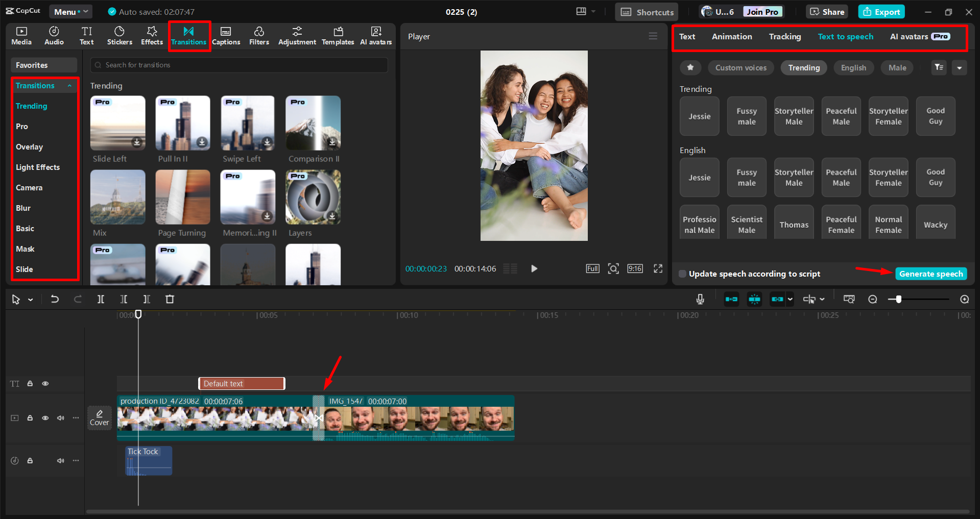Hide the video track with the eye toggle
Viewport: 980px width, 519px height.
point(45,417)
